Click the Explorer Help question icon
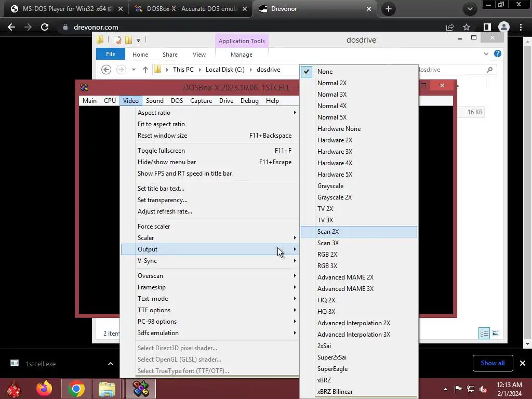 pos(498,54)
